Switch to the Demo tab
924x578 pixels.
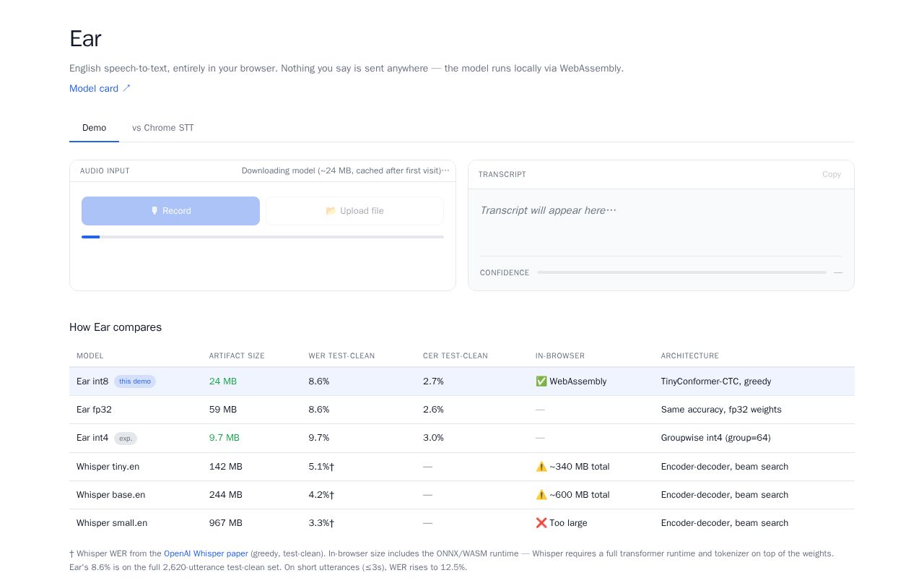pos(94,128)
